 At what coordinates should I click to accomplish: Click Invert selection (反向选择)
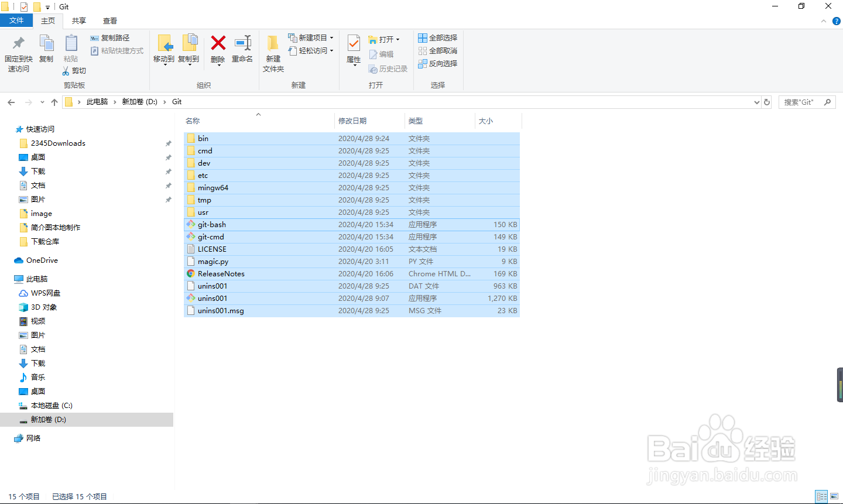point(437,64)
